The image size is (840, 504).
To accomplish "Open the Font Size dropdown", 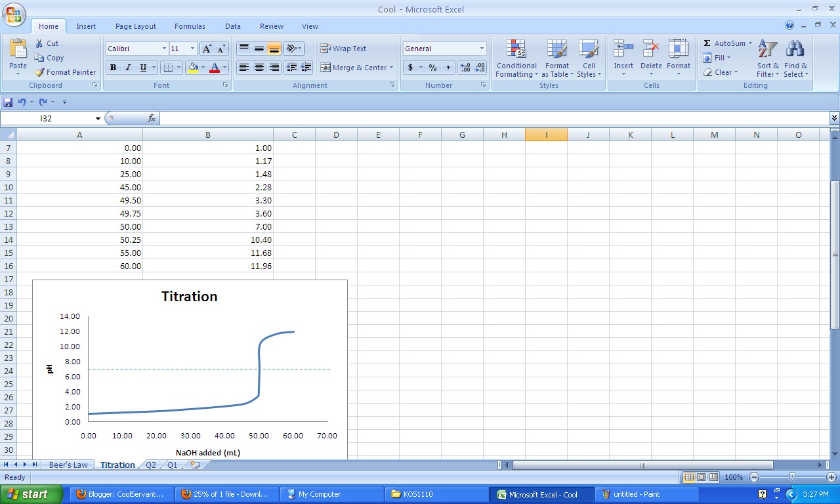I will tap(192, 49).
